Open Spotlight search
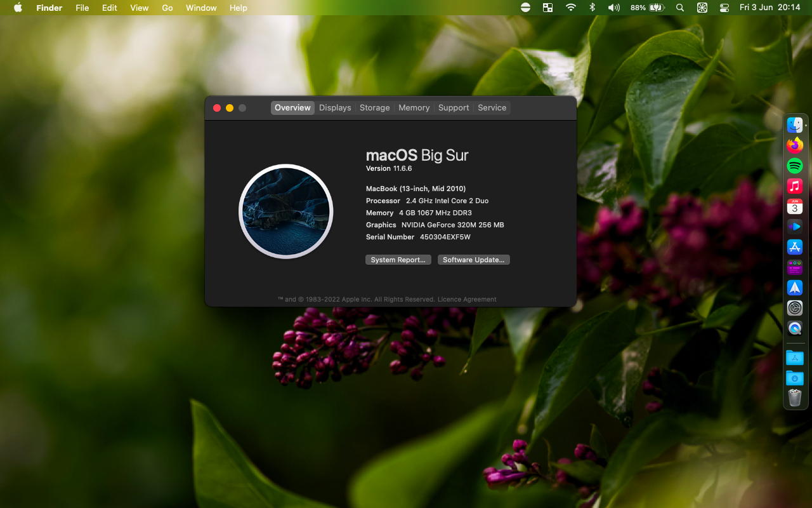This screenshot has width=812, height=508. tap(680, 8)
